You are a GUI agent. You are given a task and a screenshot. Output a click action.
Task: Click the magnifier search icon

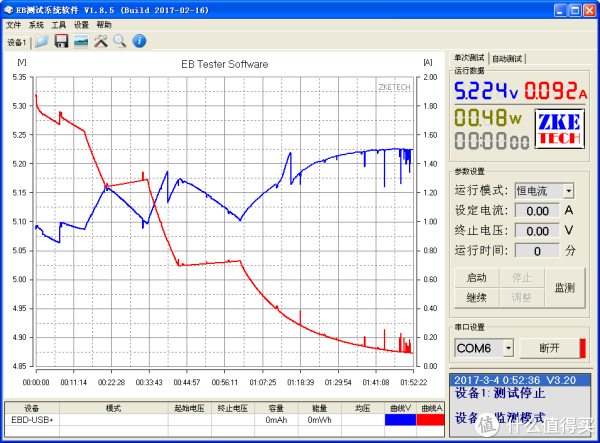pyautogui.click(x=120, y=41)
